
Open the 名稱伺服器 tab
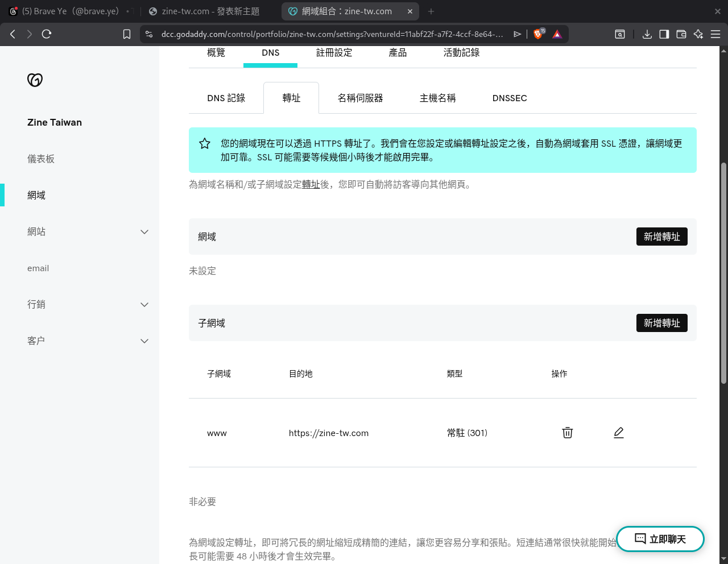[359, 98]
